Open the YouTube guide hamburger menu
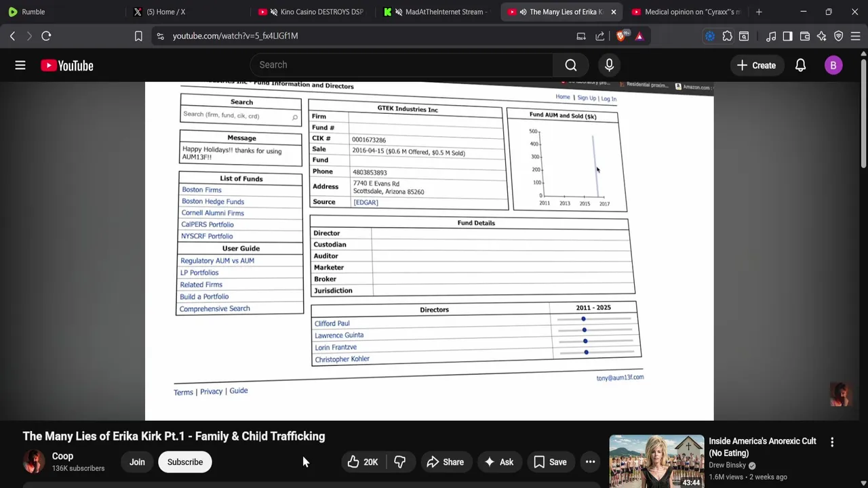 [x=20, y=65]
